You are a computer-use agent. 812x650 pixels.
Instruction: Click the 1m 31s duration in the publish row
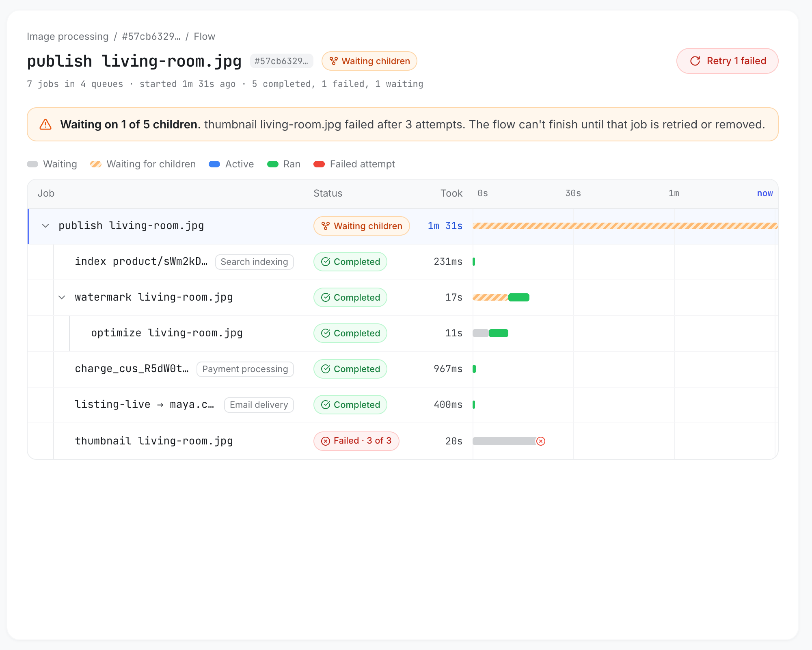tap(445, 226)
